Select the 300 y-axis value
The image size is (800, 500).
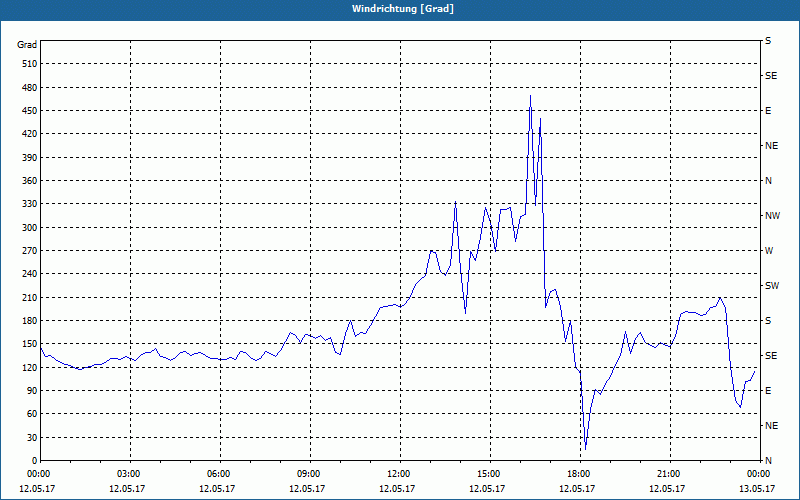[x=30, y=228]
